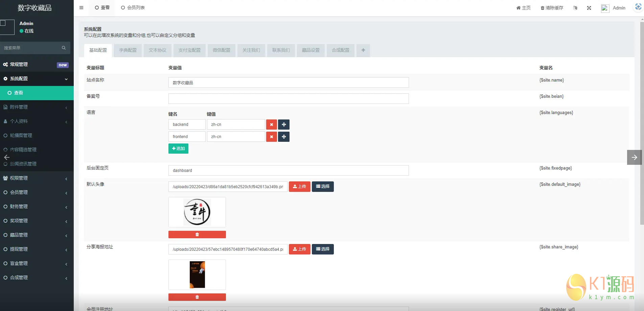Click the 分享海报地址 file path field

[x=228, y=249]
